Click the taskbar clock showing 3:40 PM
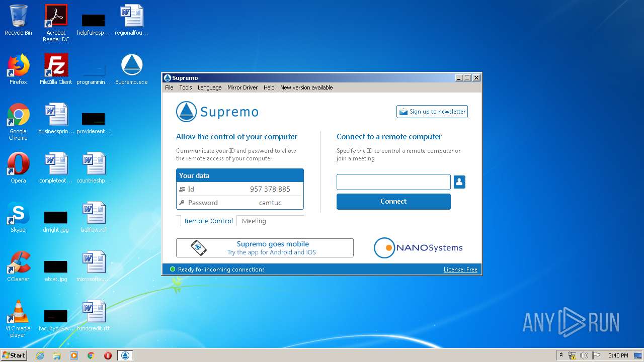This screenshot has width=644, height=362. click(x=618, y=355)
